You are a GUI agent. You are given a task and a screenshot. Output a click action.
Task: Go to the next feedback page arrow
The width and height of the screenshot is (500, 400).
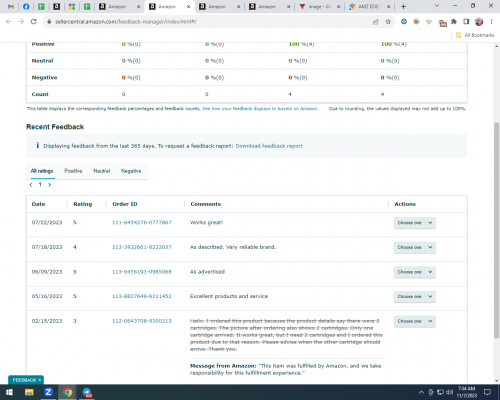point(50,185)
